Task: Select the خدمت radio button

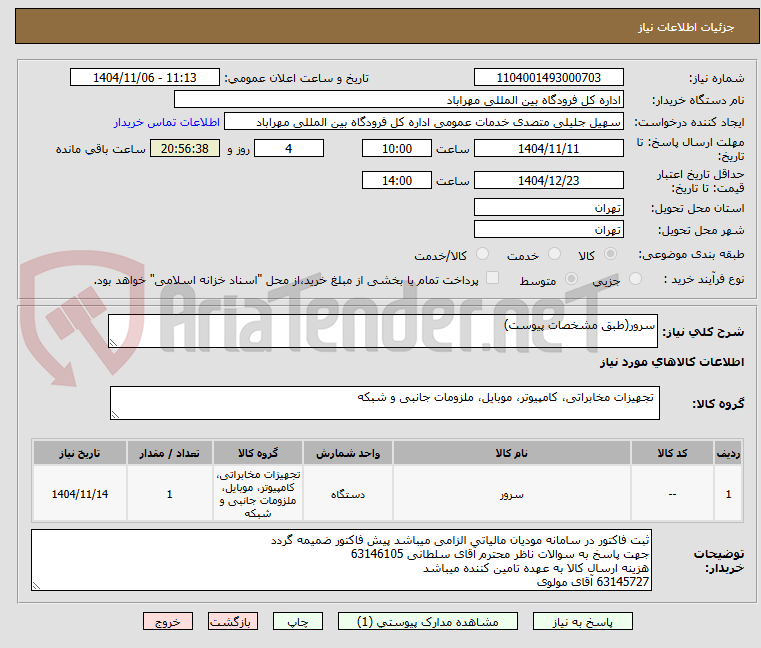Action: 554,254
